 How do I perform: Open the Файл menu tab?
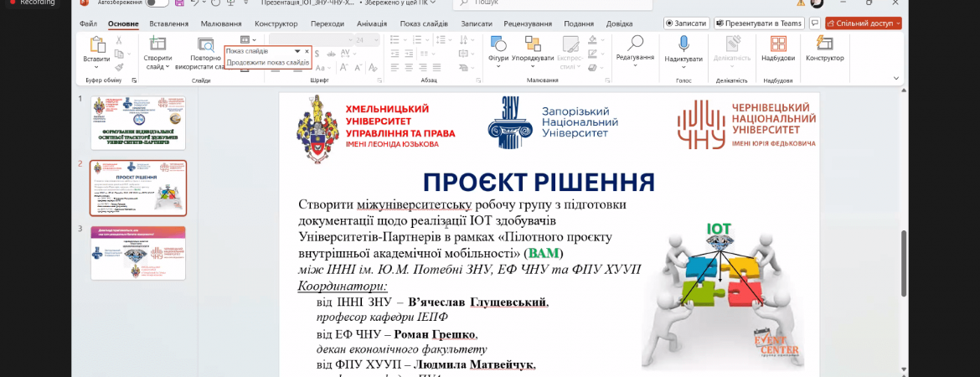coord(88,23)
